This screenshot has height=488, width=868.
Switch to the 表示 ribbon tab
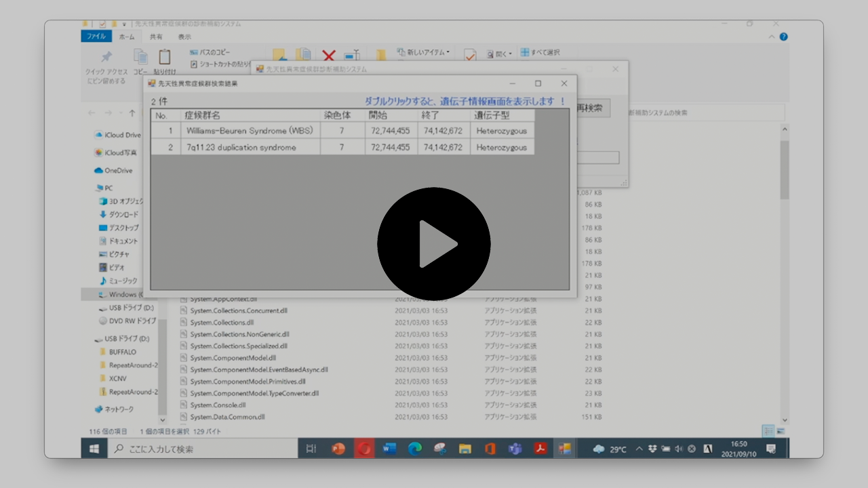[x=184, y=37]
